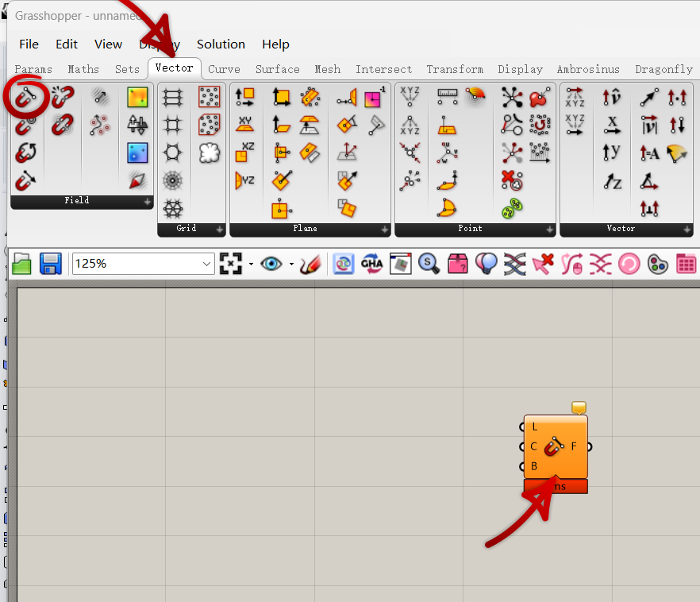Select the Unit Y vector icon
700x602 pixels.
pos(611,152)
